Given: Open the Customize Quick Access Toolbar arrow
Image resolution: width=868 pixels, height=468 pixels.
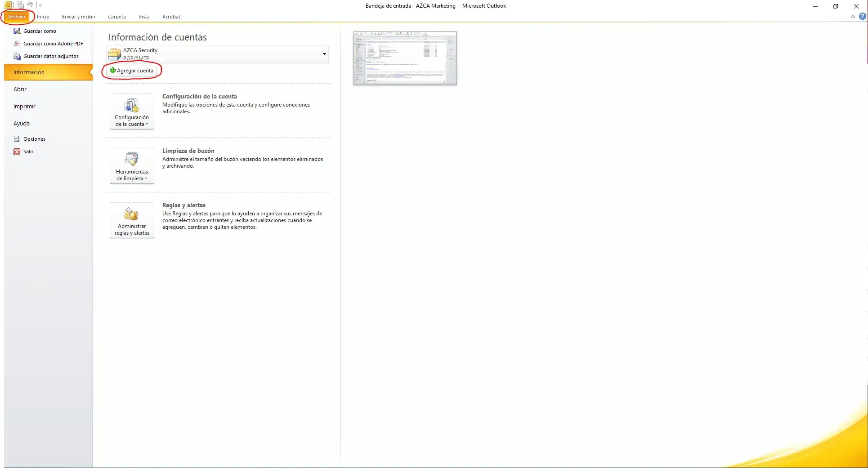Looking at the screenshot, I should coord(40,5).
